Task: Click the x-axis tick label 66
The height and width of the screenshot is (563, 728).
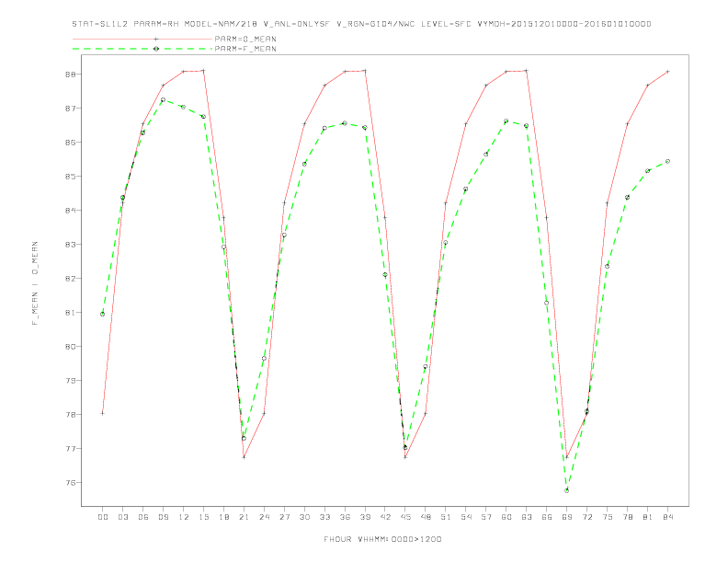Action: pyautogui.click(x=547, y=517)
